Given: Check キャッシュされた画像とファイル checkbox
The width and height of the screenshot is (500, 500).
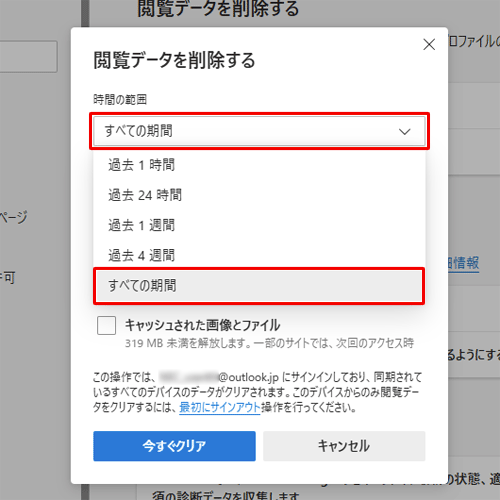Looking at the screenshot, I should click(107, 325).
